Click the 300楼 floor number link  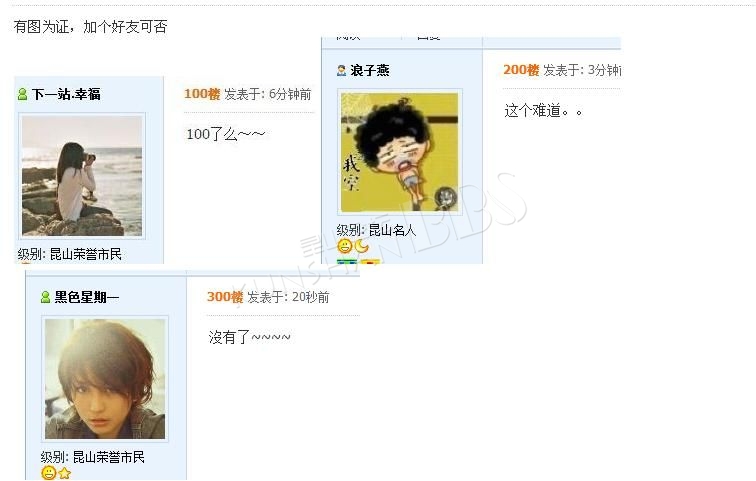click(225, 297)
